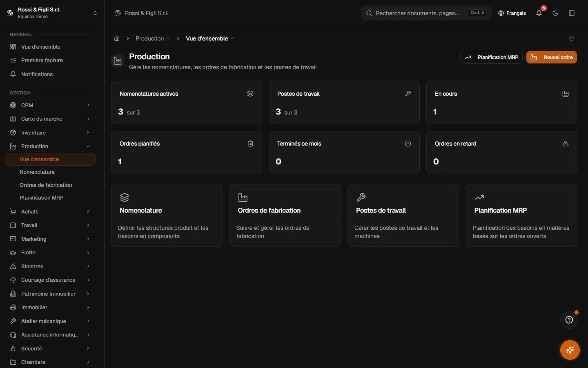Open the Vue d'ensemble breadcrumb dropdown
Viewport: 588px width, 368px height.
click(210, 38)
